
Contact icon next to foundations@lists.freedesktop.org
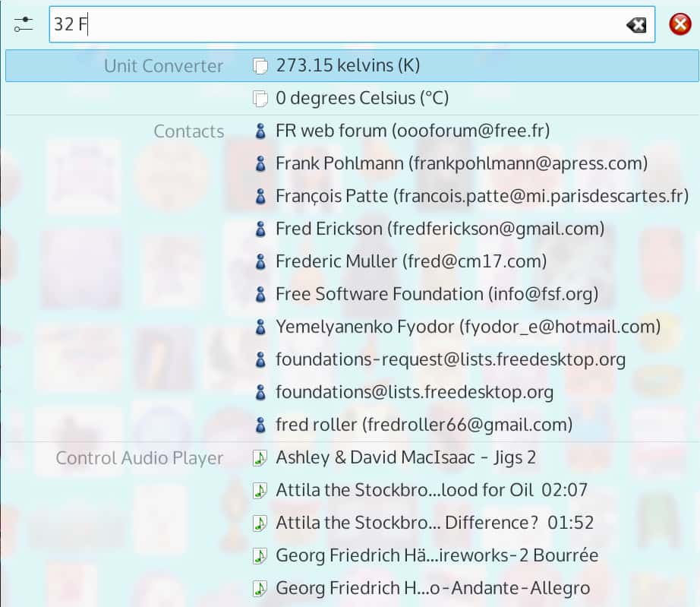click(x=260, y=392)
